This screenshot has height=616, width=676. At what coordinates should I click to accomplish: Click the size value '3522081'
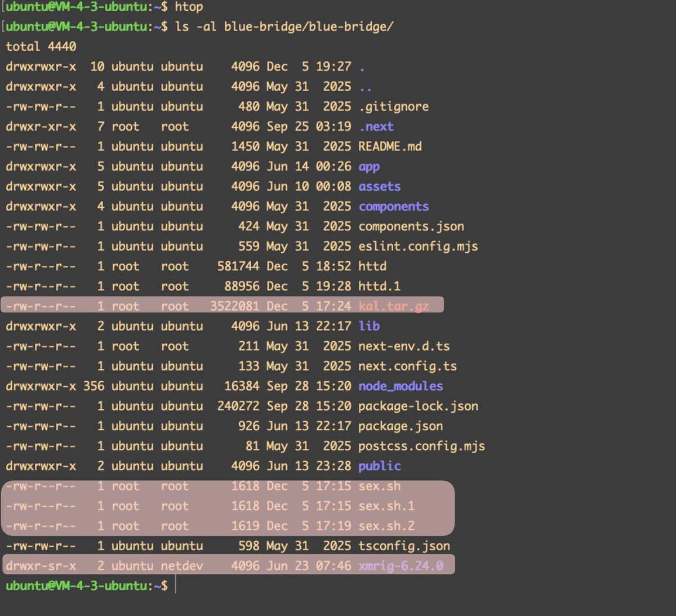tap(235, 306)
